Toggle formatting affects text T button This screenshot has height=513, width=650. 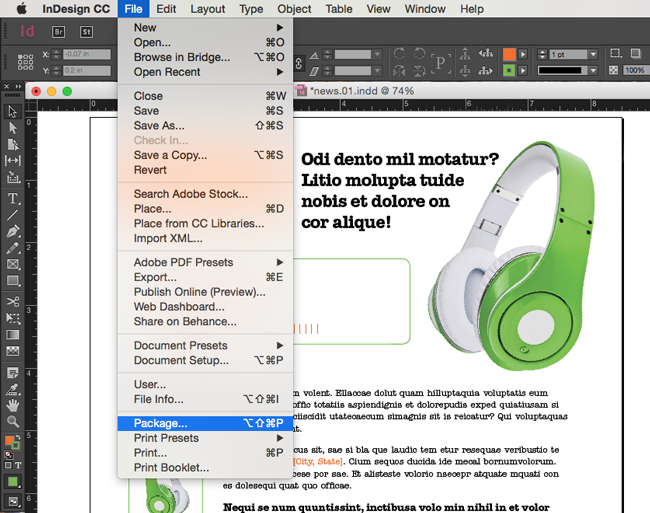[x=18, y=465]
